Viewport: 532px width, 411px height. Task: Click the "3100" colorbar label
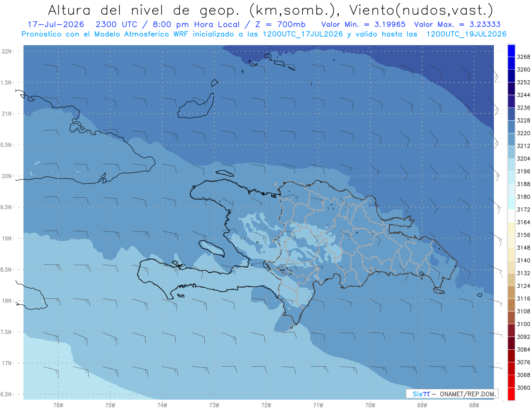524,324
